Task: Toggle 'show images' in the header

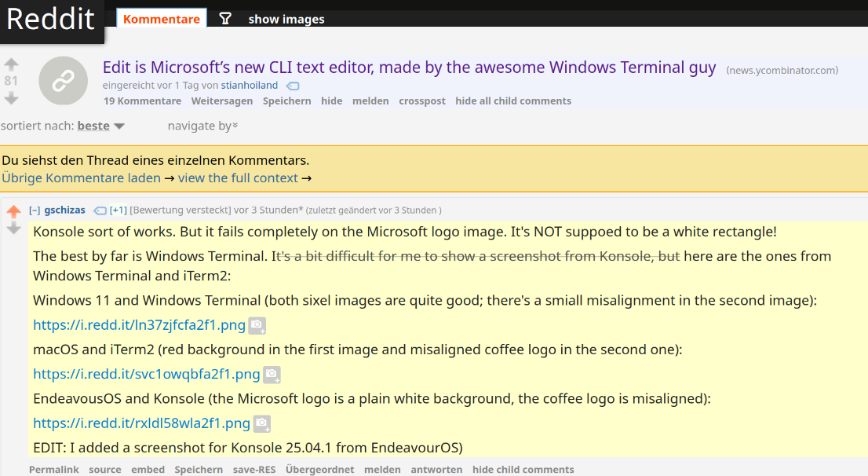Action: (x=286, y=20)
